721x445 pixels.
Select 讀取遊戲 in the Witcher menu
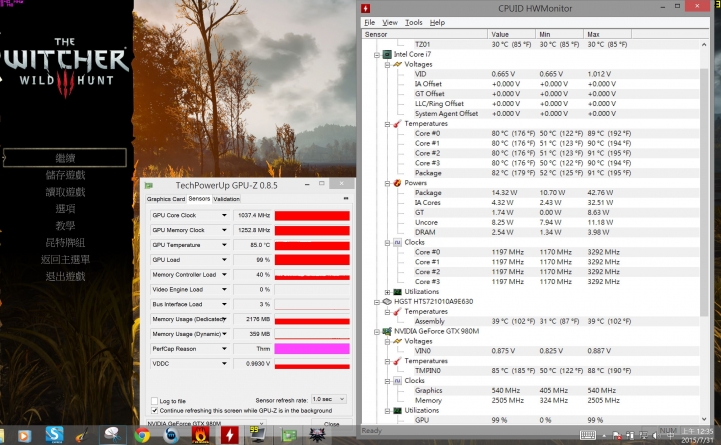tap(65, 192)
